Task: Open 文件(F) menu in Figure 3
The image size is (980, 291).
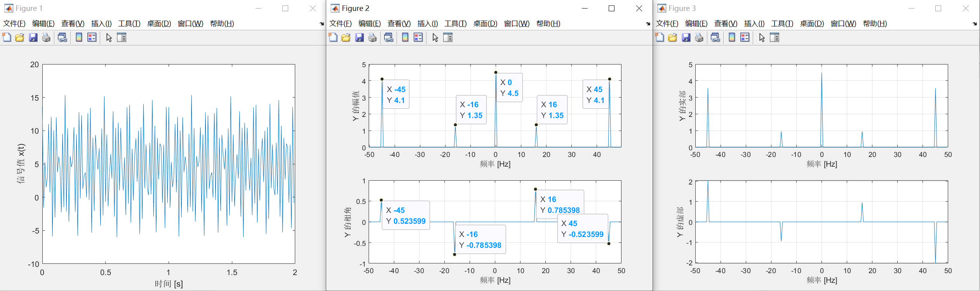Action: click(667, 23)
